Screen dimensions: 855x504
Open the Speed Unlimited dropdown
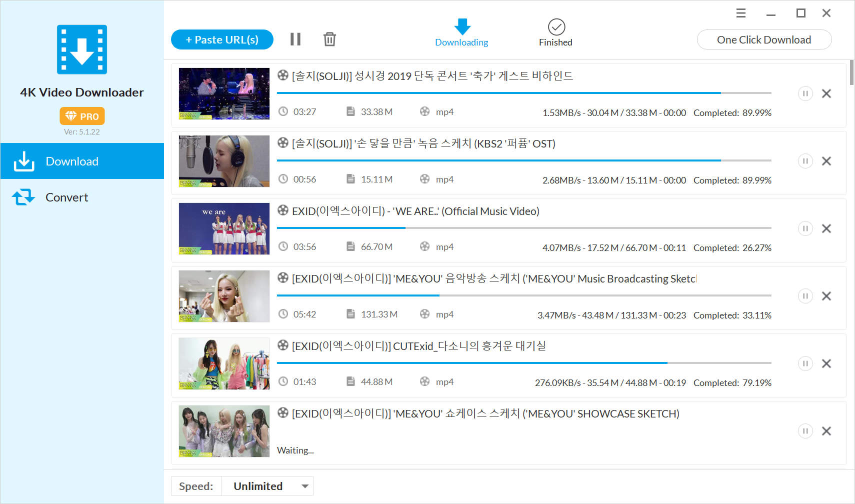click(267, 486)
